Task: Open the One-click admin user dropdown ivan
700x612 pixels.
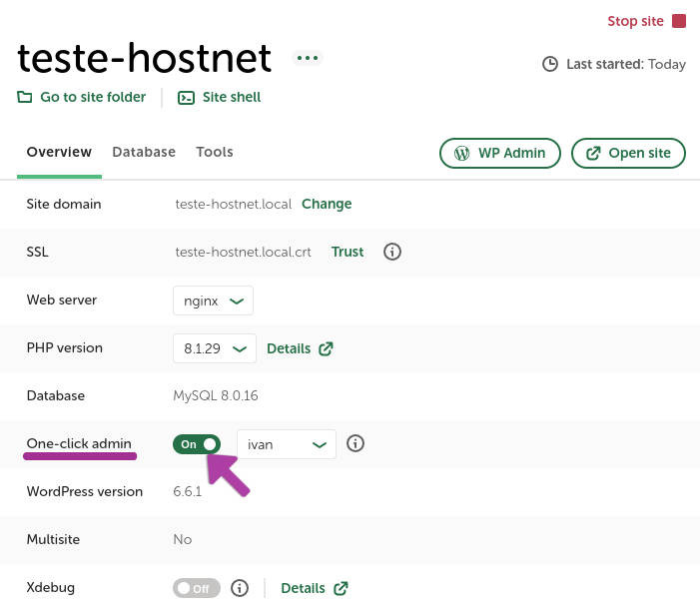Action: coord(287,444)
